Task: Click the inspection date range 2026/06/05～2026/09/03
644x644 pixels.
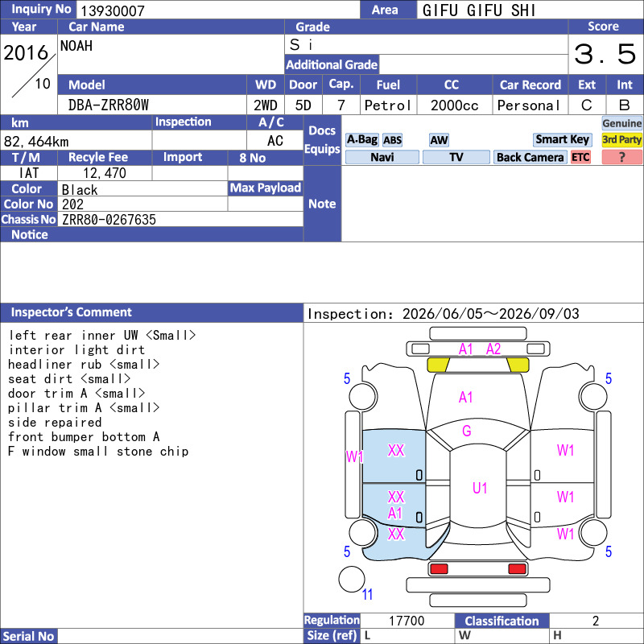Action: pyautogui.click(x=491, y=314)
